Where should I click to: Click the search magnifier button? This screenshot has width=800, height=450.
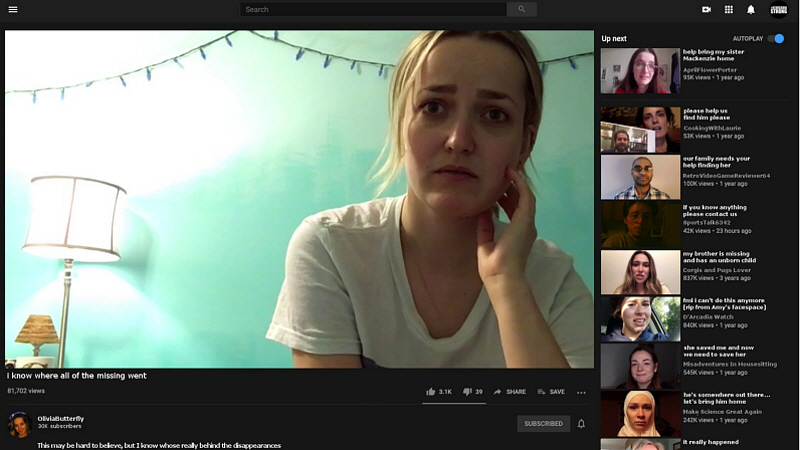click(x=521, y=9)
